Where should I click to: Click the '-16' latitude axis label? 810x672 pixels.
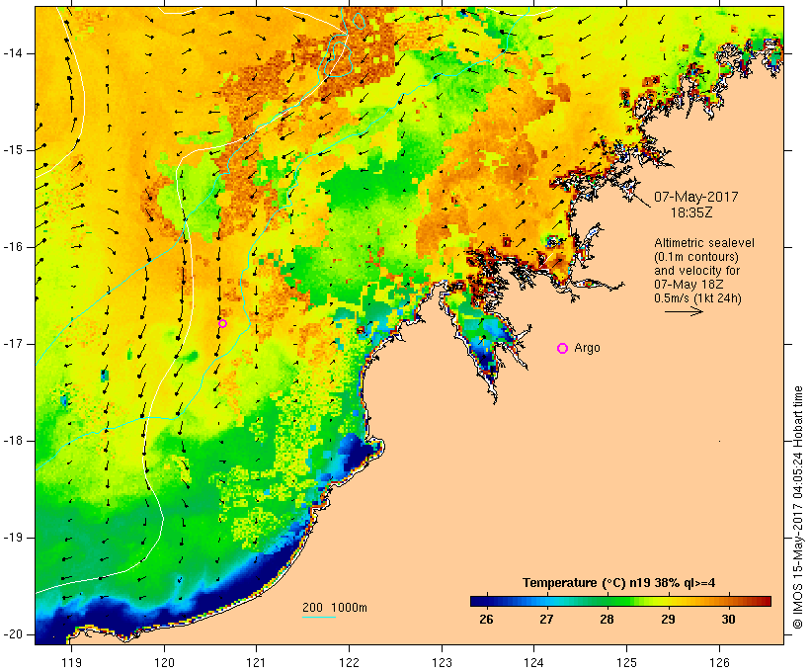(13, 247)
